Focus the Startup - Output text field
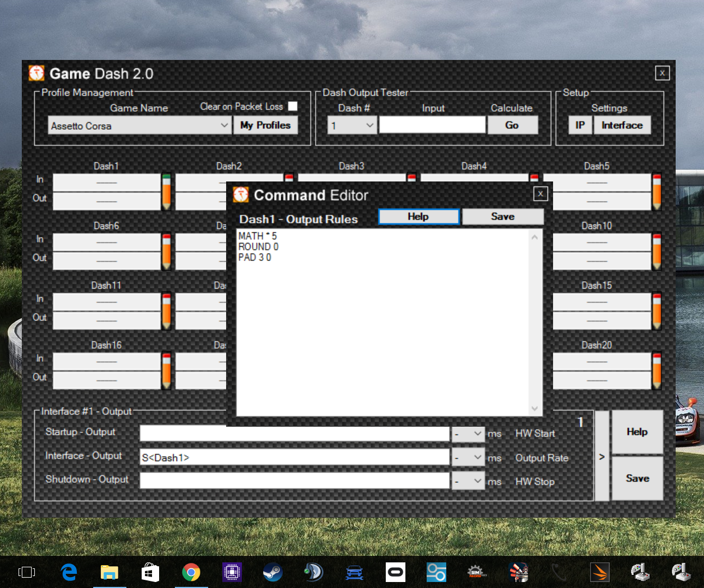This screenshot has height=588, width=704. [x=294, y=434]
